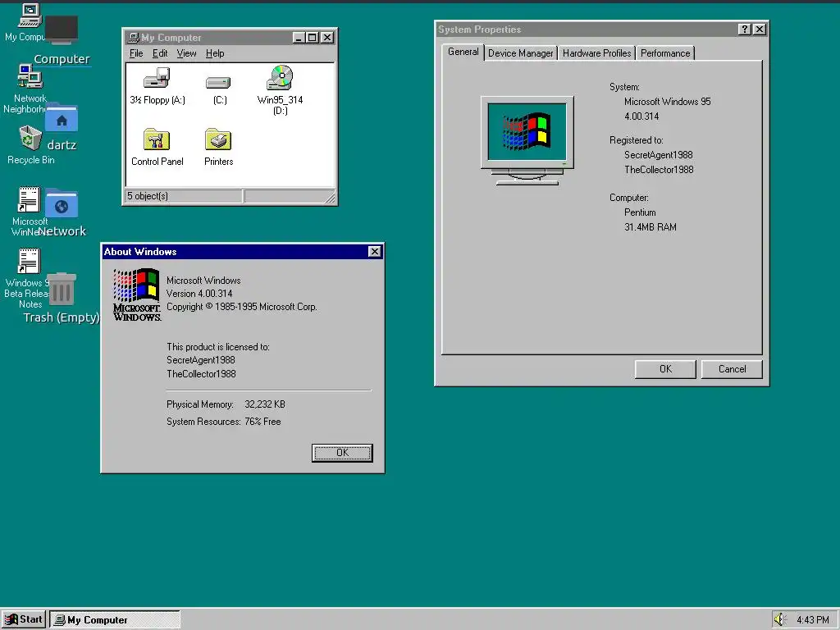Close the About Windows dialog
Screen dimensions: 840x630
click(x=374, y=252)
